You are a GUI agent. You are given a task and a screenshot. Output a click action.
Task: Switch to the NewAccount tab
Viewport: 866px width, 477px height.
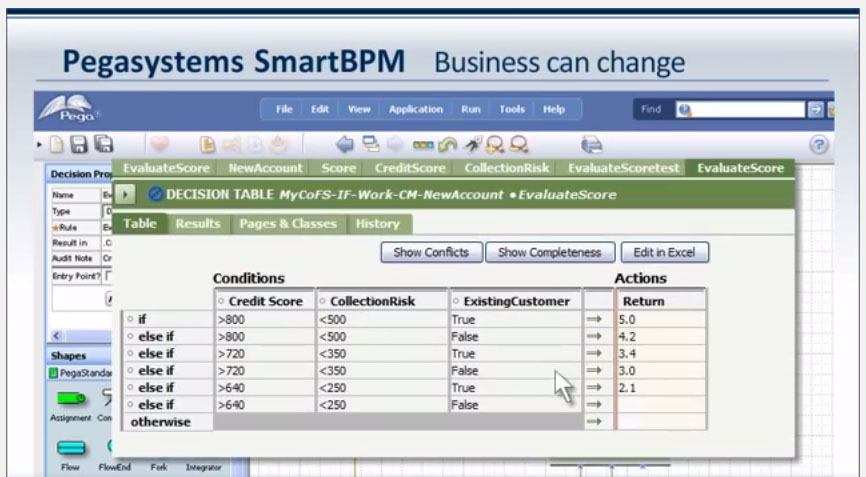coord(265,168)
